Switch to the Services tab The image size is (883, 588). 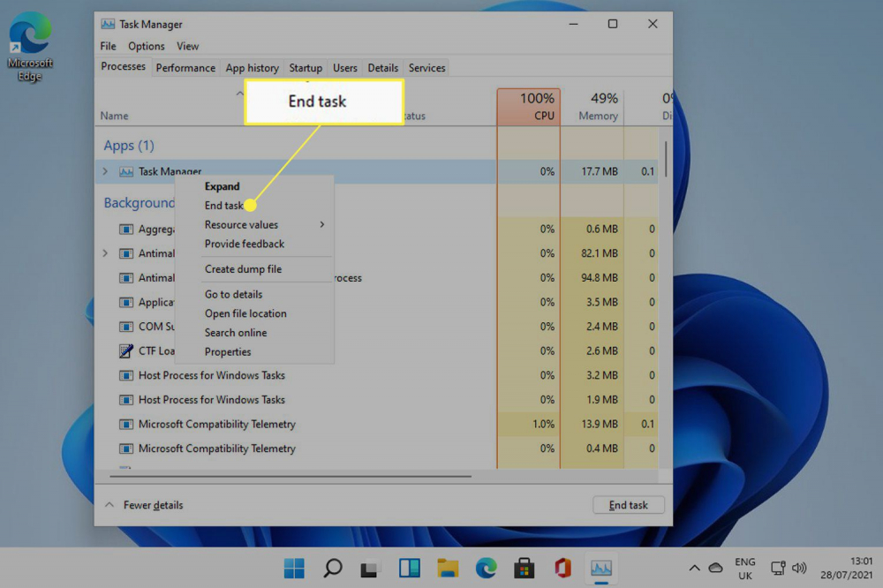pyautogui.click(x=426, y=68)
